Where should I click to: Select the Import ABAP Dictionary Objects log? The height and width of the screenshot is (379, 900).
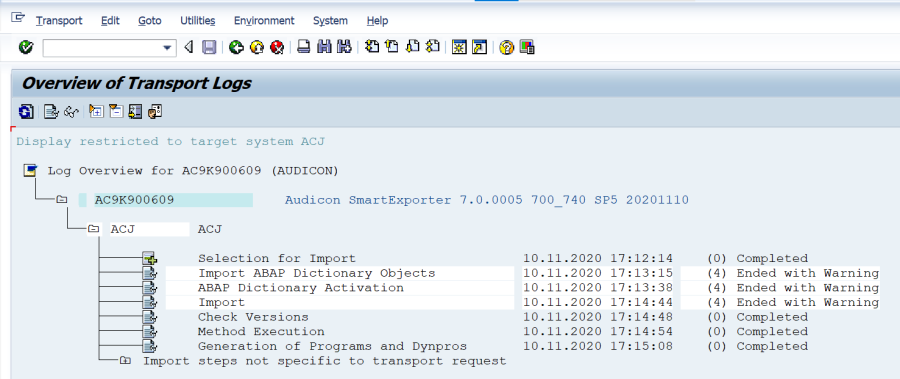coord(316,273)
